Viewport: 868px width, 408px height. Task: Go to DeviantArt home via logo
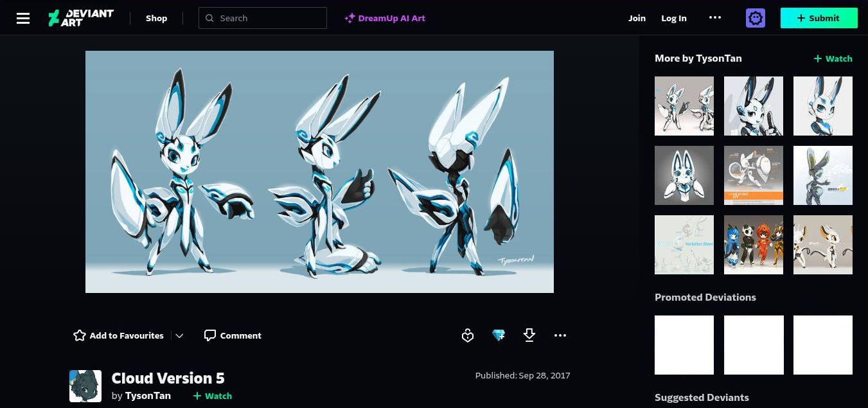point(81,18)
